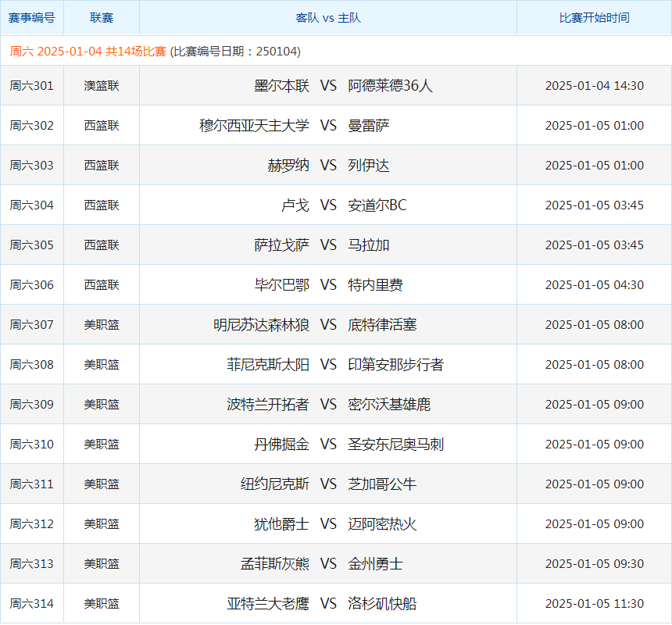Viewport: 672px width, 625px height.
Task: Select match number 周六302
Action: (x=32, y=126)
